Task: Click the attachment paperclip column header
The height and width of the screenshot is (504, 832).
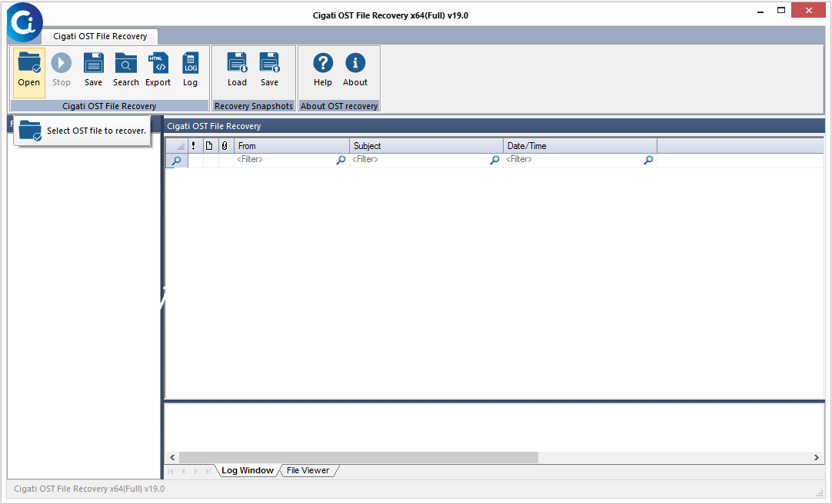Action: pos(225,146)
